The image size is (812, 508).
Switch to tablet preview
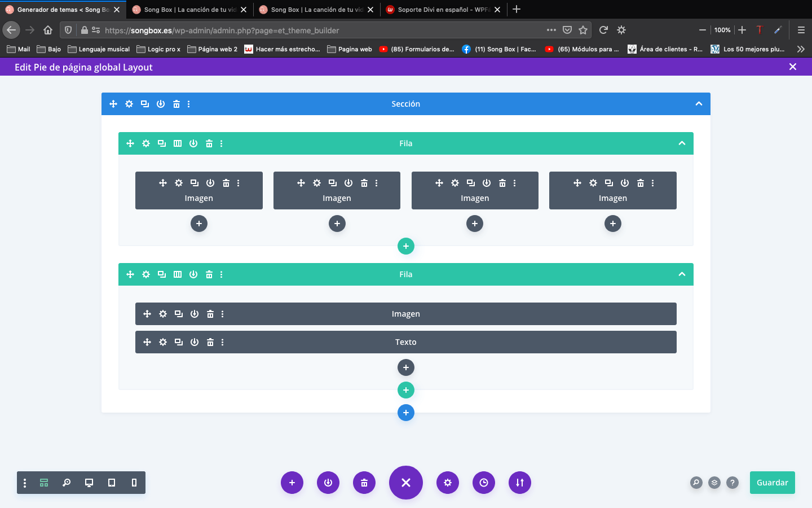point(112,483)
